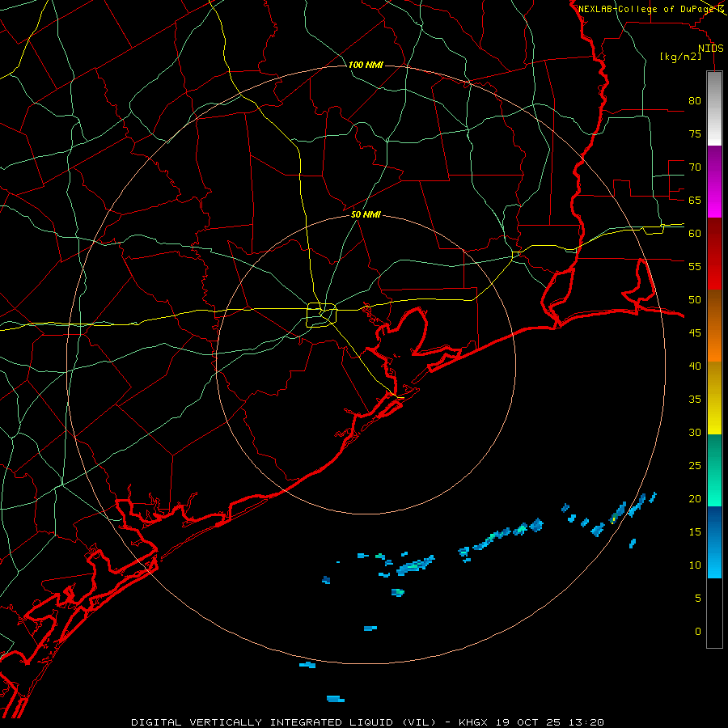Click the isolated blue echo at bottom center
The height and width of the screenshot is (728, 728).
coord(335,699)
